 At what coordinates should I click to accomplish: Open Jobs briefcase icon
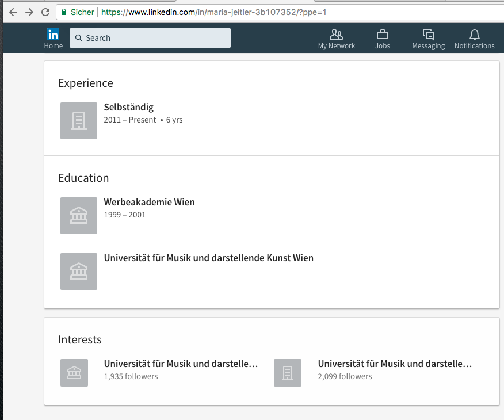coord(383,34)
